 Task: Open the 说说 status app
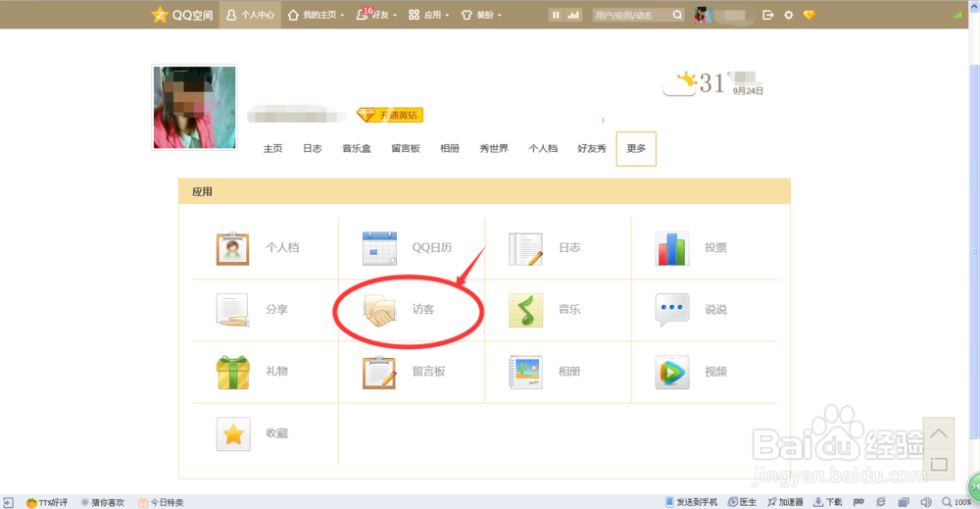pyautogui.click(x=672, y=310)
